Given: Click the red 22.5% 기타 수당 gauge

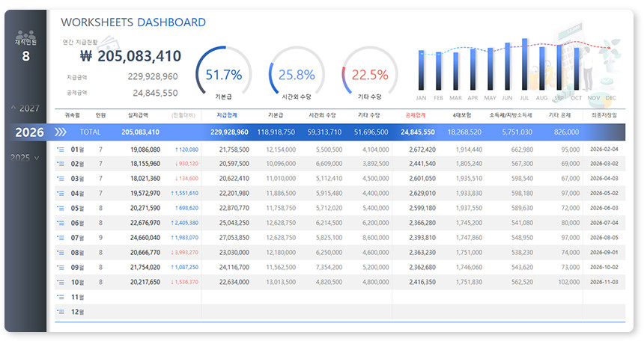Looking at the screenshot, I should (x=369, y=75).
